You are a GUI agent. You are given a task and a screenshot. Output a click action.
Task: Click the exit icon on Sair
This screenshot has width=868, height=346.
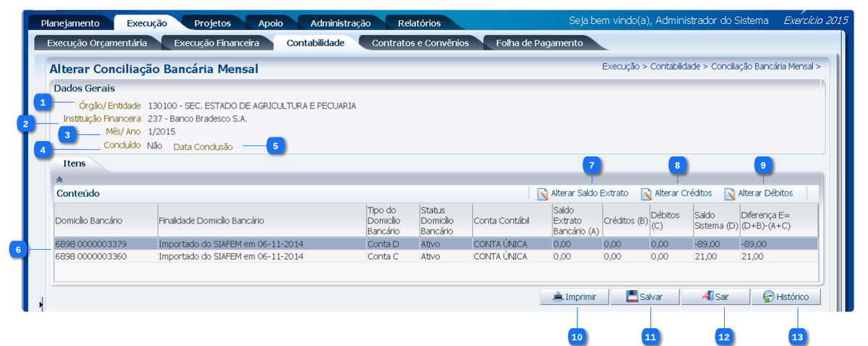pos(707,297)
